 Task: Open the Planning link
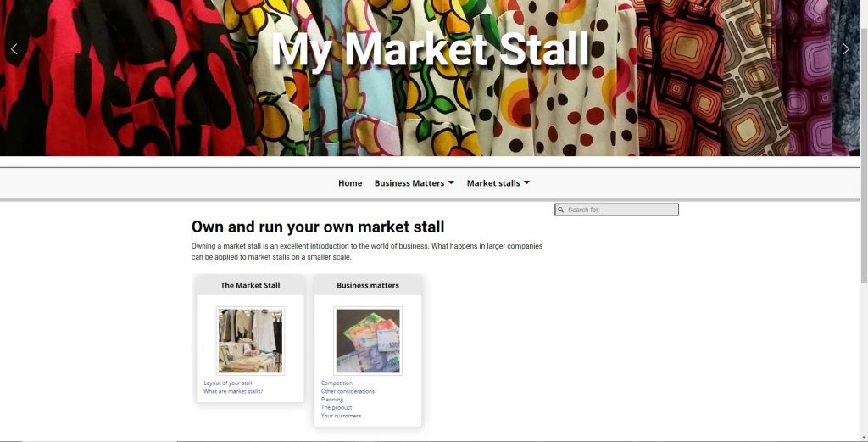(x=332, y=400)
